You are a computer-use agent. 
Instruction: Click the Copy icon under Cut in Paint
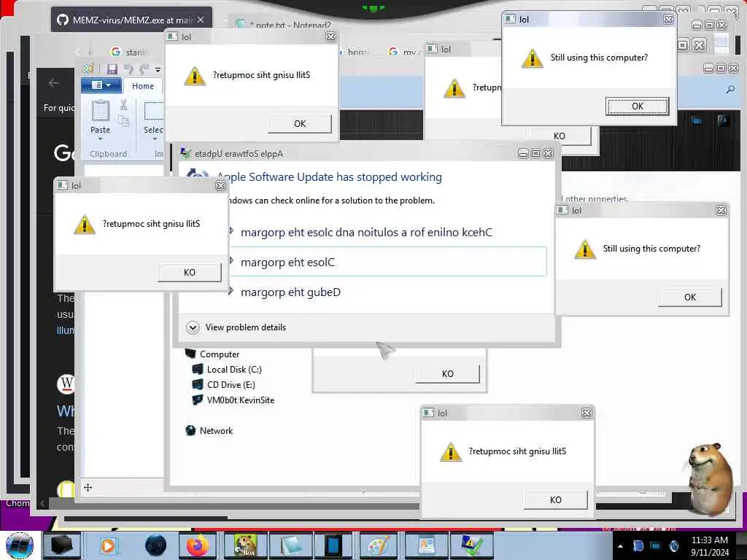[x=123, y=120]
